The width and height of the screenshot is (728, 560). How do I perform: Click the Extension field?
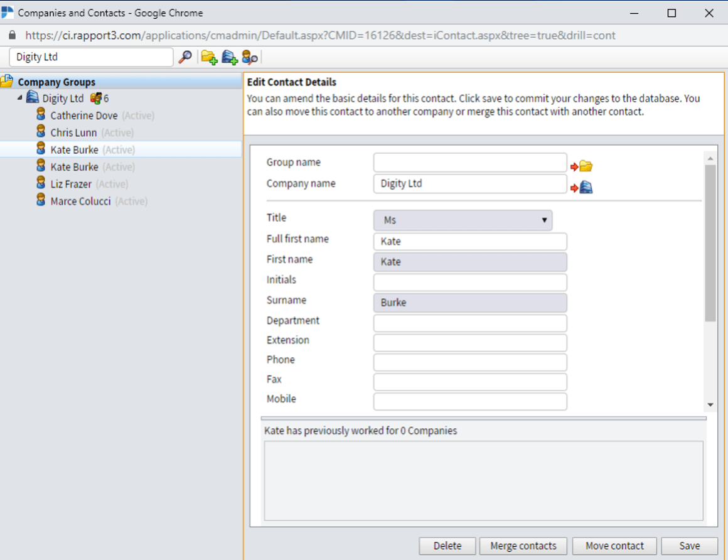(x=470, y=343)
